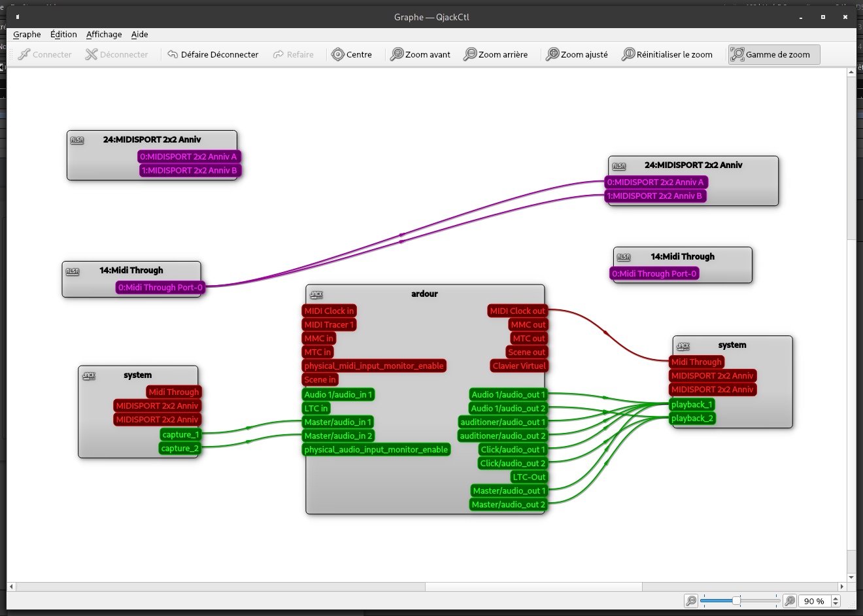Select the Audio 1/audio_in 1 port
This screenshot has height=616, width=863.
tap(338, 395)
